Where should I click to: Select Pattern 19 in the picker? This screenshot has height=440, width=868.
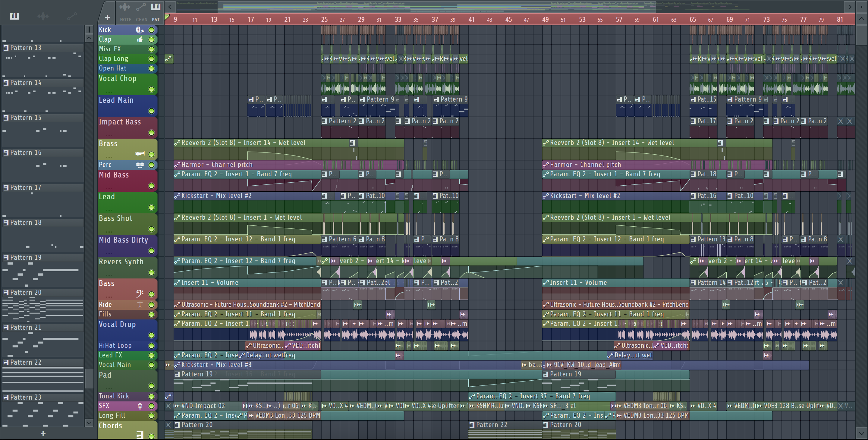click(43, 258)
